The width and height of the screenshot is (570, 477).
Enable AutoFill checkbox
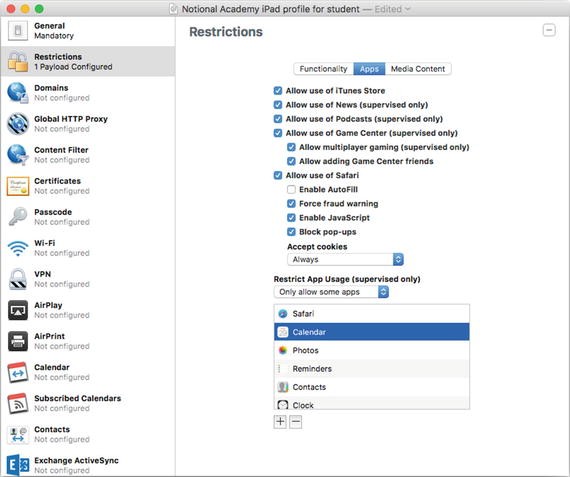pos(291,189)
